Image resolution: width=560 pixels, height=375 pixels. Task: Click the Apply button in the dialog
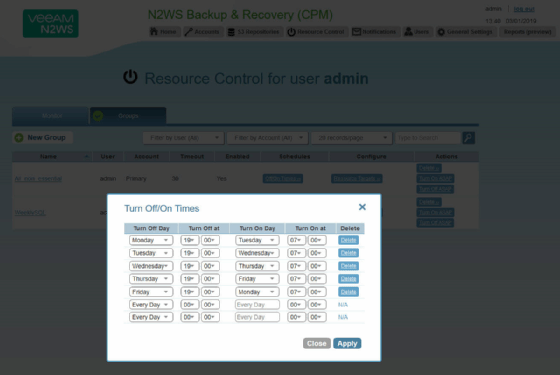click(x=347, y=343)
